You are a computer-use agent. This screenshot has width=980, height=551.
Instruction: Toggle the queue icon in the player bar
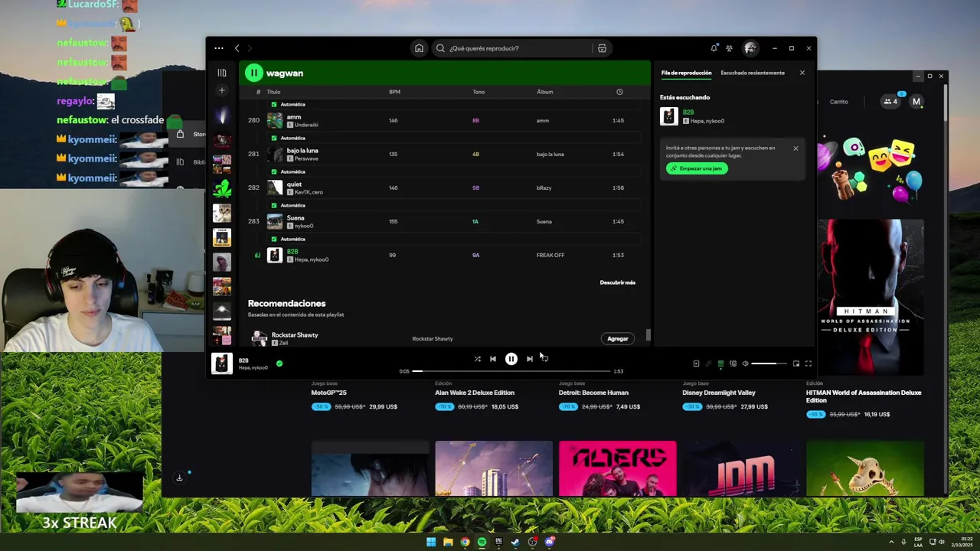point(720,364)
